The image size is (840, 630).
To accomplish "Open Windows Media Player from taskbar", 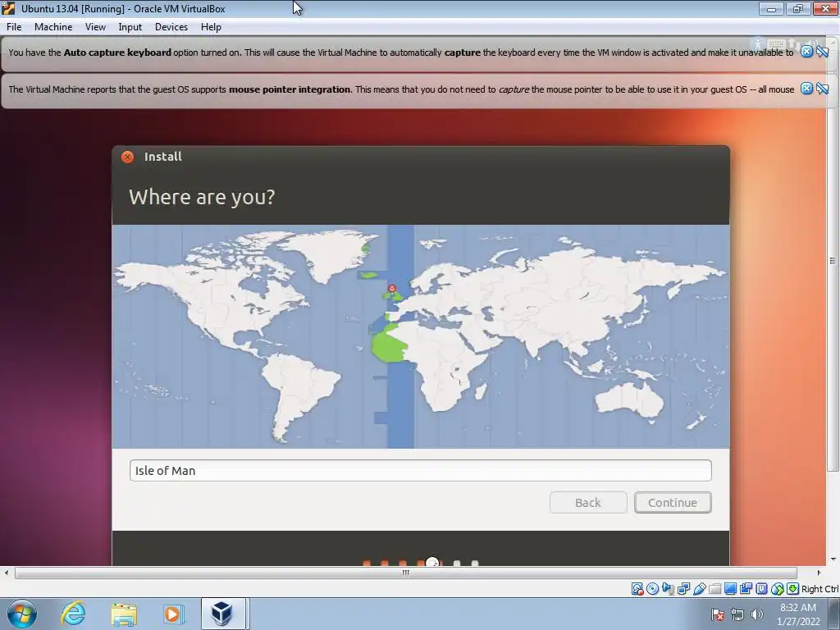I will pos(172,614).
